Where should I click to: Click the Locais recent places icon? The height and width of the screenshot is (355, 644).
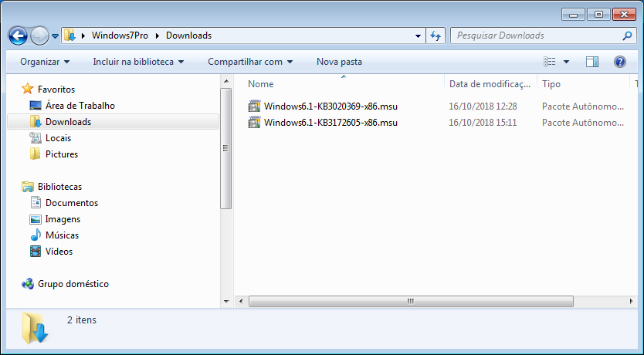[36, 138]
